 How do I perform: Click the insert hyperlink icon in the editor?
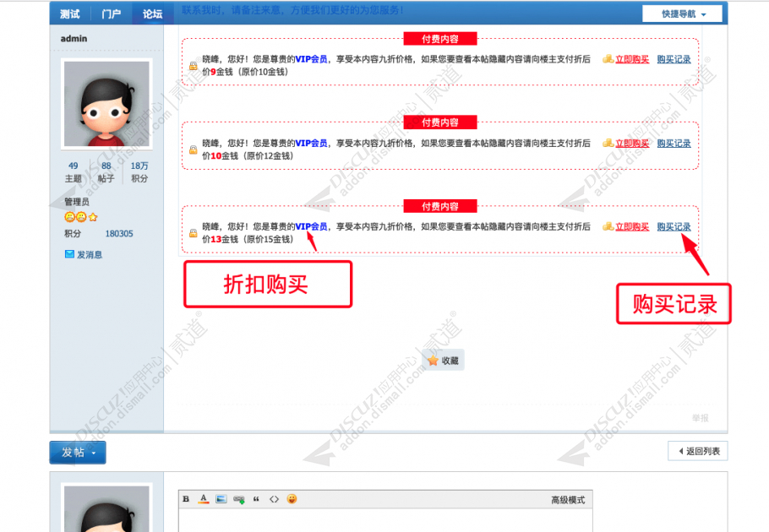point(239,498)
